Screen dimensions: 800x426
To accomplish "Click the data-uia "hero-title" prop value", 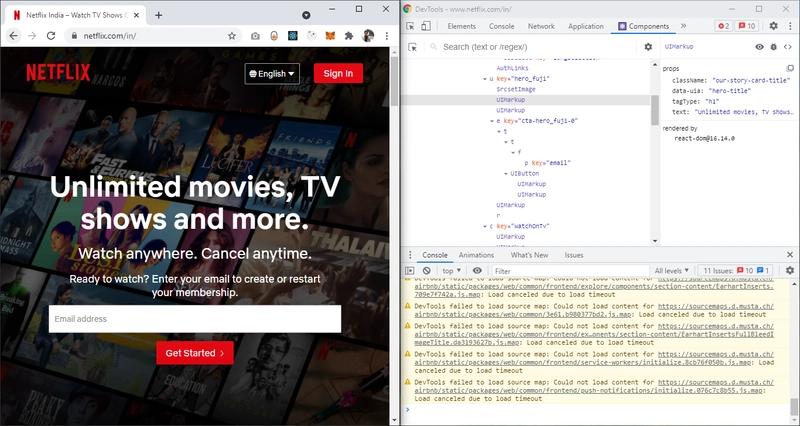I will 732,91.
